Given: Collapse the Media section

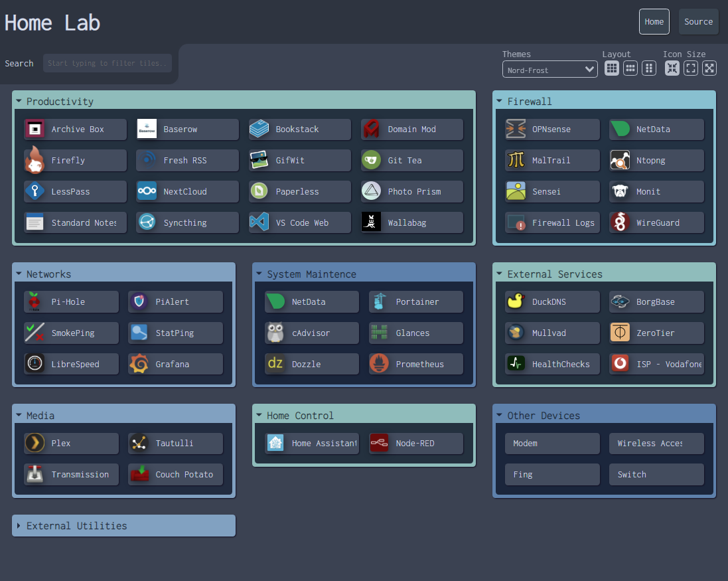Looking at the screenshot, I should pyautogui.click(x=123, y=416).
